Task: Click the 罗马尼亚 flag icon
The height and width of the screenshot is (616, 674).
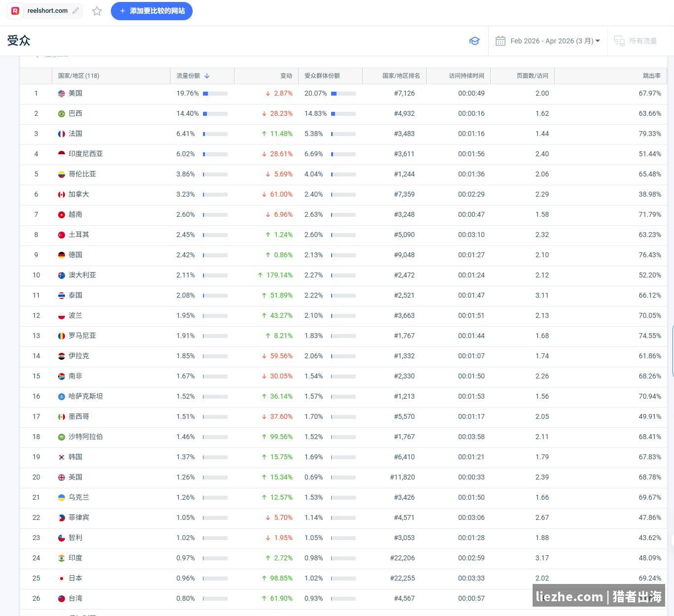Action: pos(62,336)
